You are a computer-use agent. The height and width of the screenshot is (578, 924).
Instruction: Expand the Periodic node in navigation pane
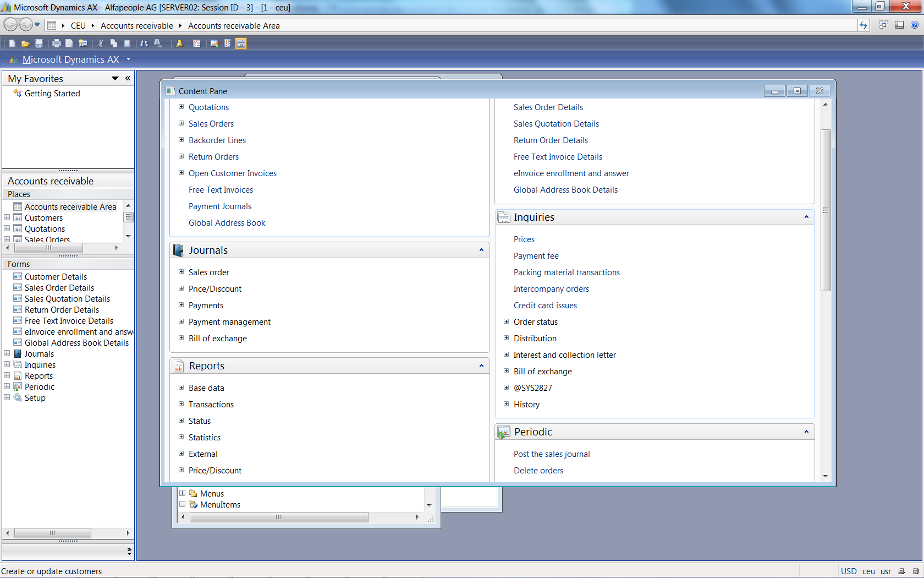[x=7, y=386]
